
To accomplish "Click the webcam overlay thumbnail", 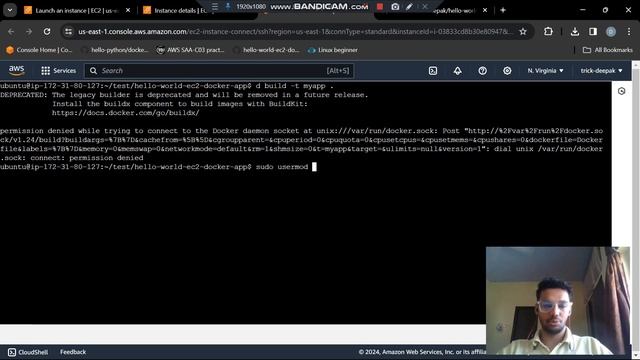I will tap(558, 300).
